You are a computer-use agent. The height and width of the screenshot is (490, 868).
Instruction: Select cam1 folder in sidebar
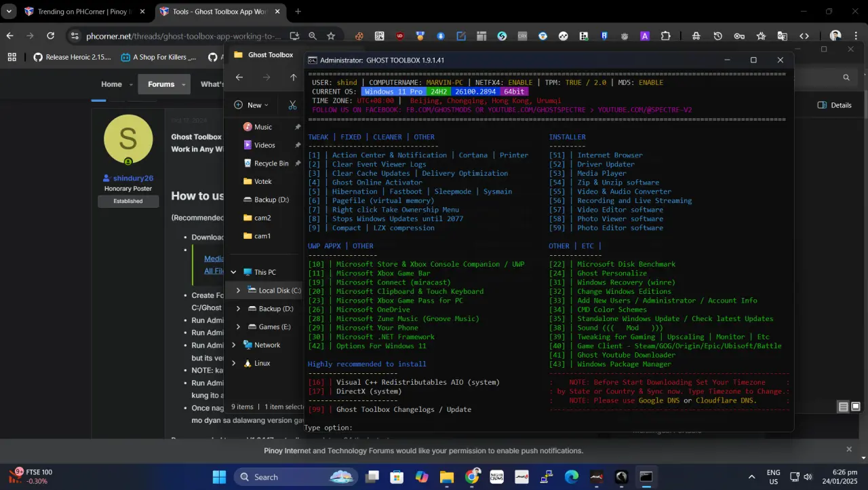pos(262,236)
